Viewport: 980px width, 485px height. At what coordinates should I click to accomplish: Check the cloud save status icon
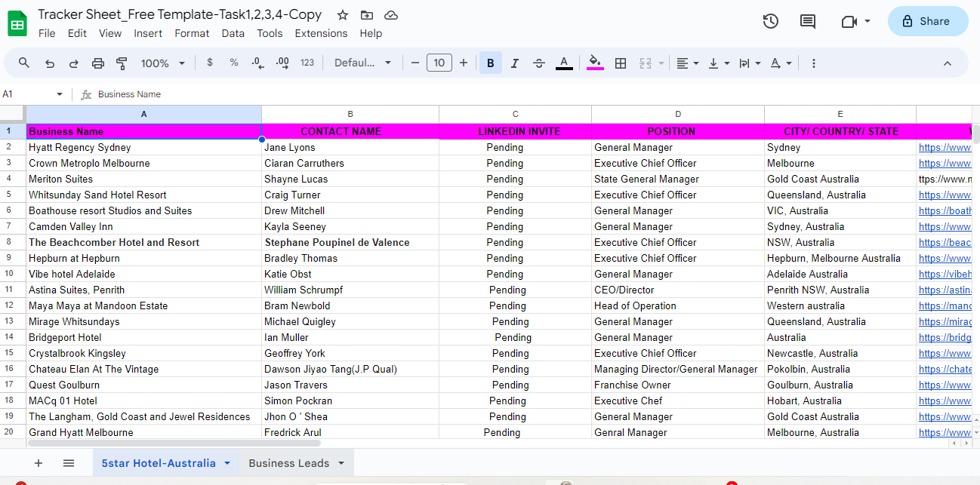point(391,15)
